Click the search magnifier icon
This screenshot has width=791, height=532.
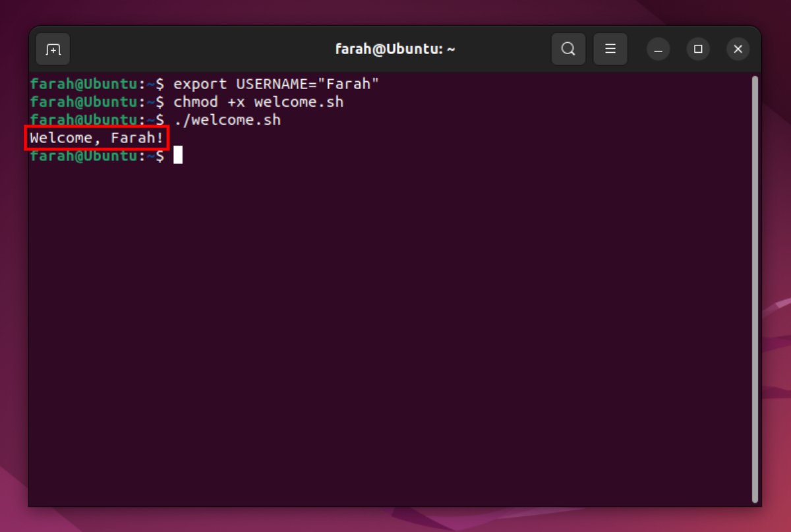tap(568, 49)
